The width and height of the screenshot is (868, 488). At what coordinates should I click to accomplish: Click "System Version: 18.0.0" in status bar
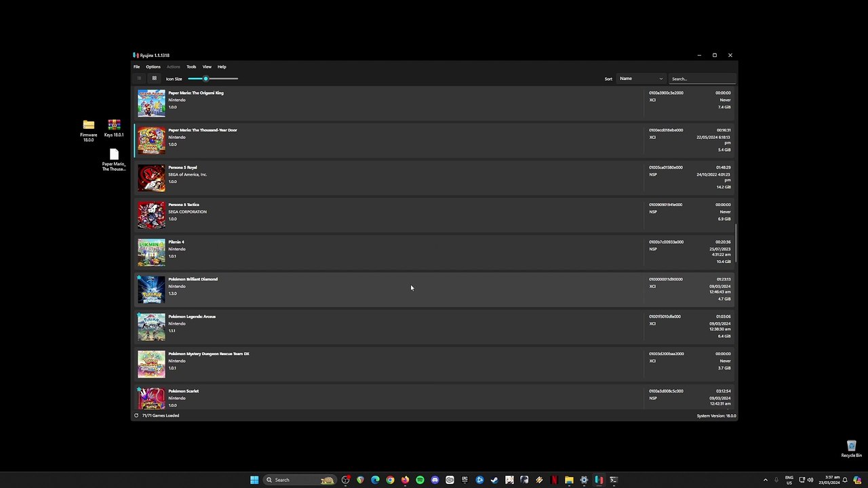click(716, 416)
